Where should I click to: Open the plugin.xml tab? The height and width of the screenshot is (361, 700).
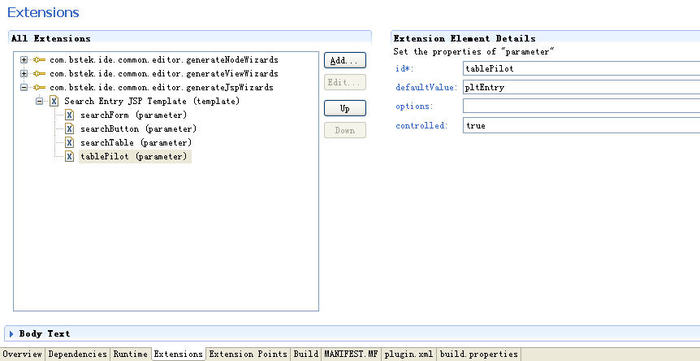pos(408,354)
